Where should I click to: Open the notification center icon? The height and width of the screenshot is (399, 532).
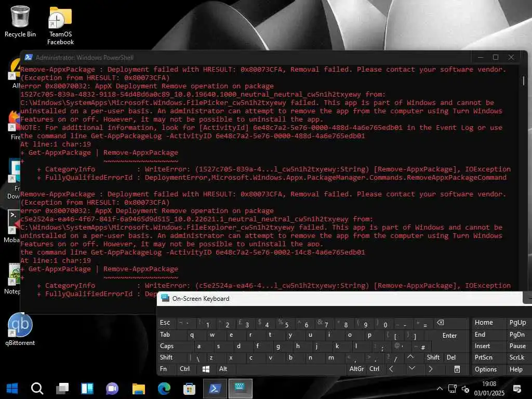(x=517, y=389)
